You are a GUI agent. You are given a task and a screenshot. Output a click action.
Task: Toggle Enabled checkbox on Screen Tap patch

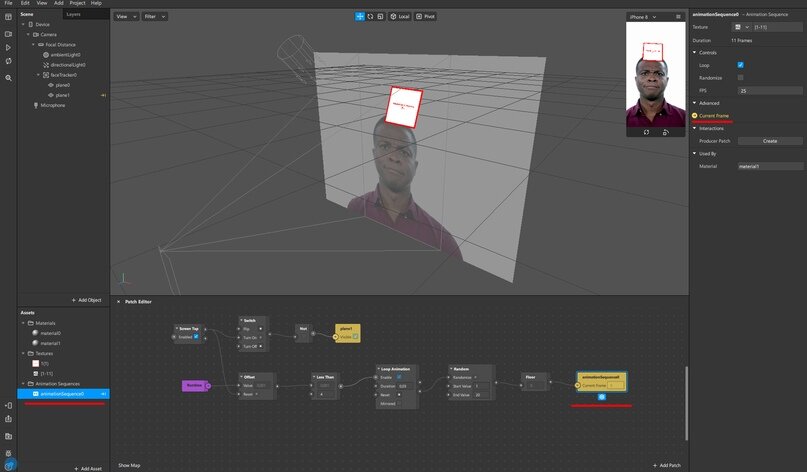coord(196,337)
